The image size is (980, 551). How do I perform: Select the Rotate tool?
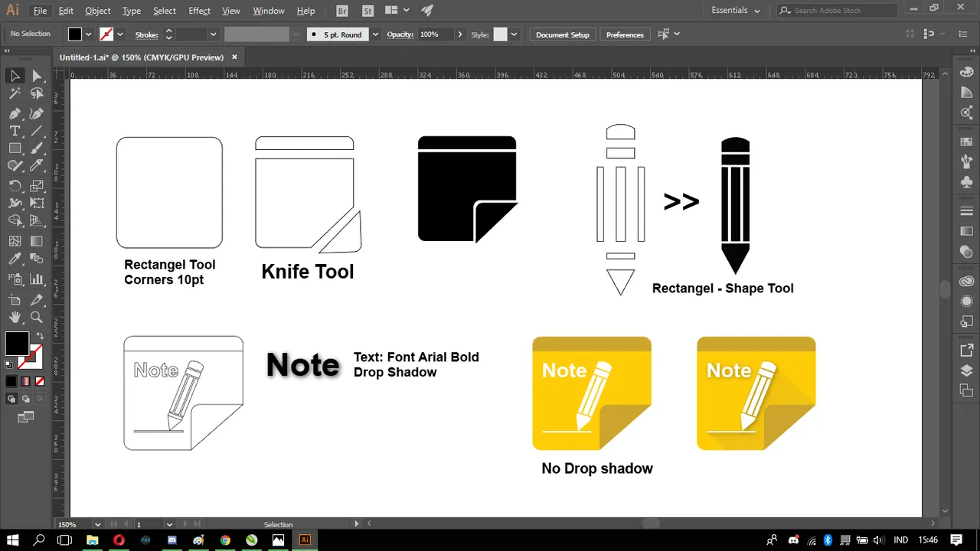(x=15, y=186)
